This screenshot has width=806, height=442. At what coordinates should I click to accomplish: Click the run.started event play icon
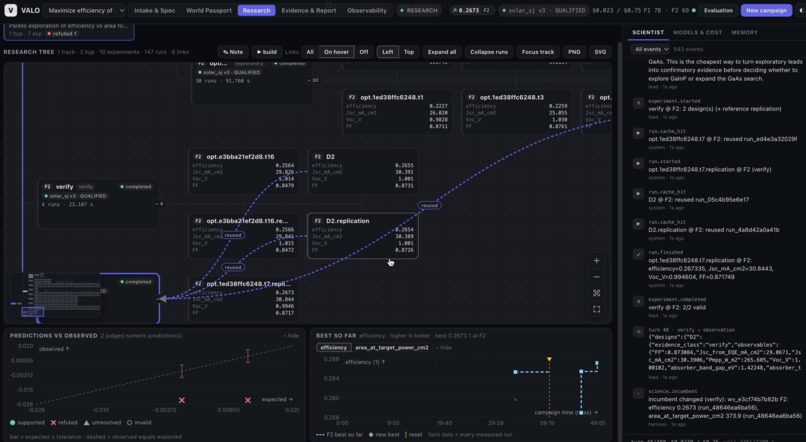[638, 163]
